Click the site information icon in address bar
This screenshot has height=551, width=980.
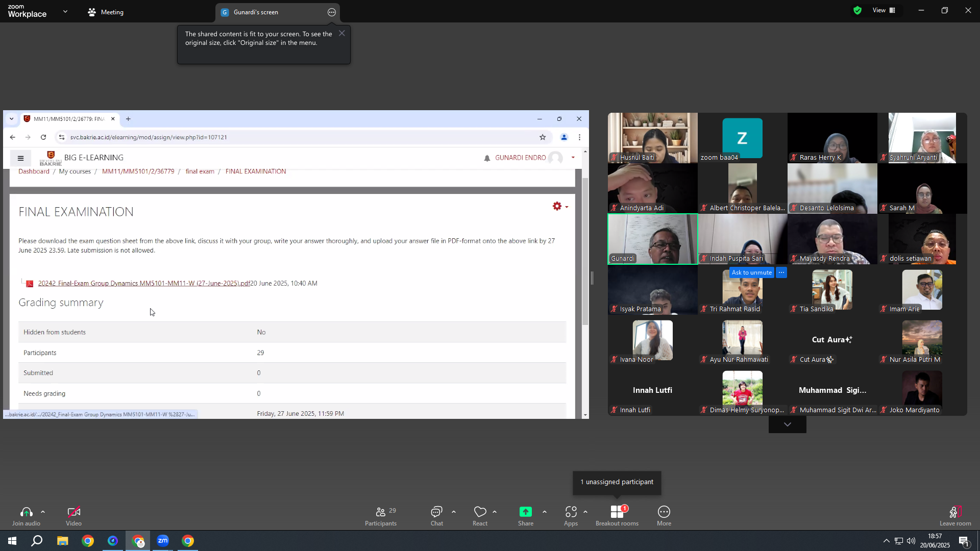(62, 137)
